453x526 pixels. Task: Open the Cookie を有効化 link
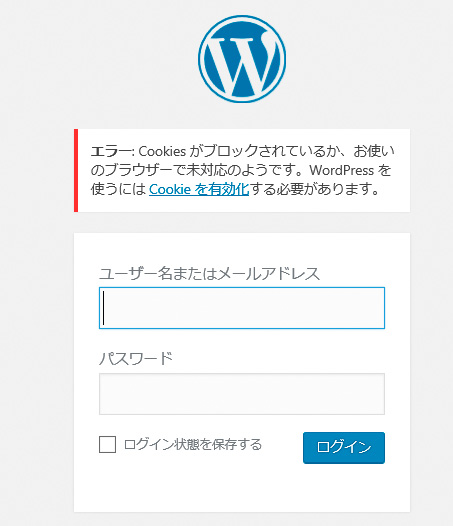[x=199, y=189]
